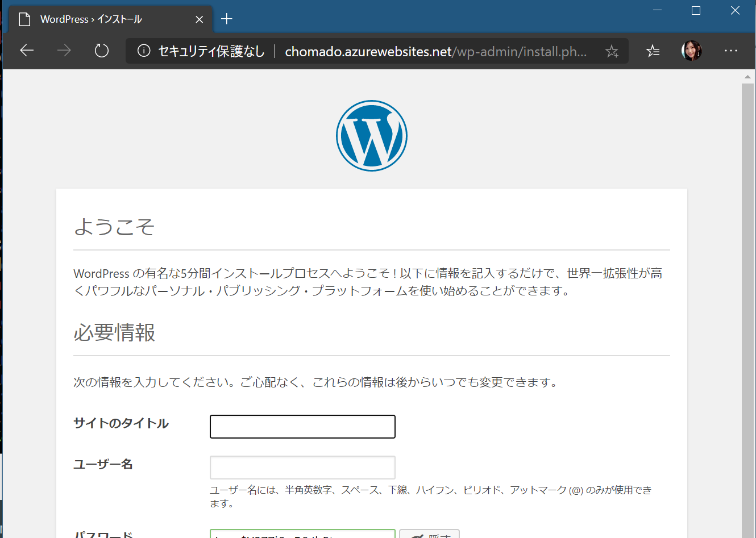Image resolution: width=756 pixels, height=538 pixels.
Task: Open the user profile avatar menu
Action: (x=691, y=51)
